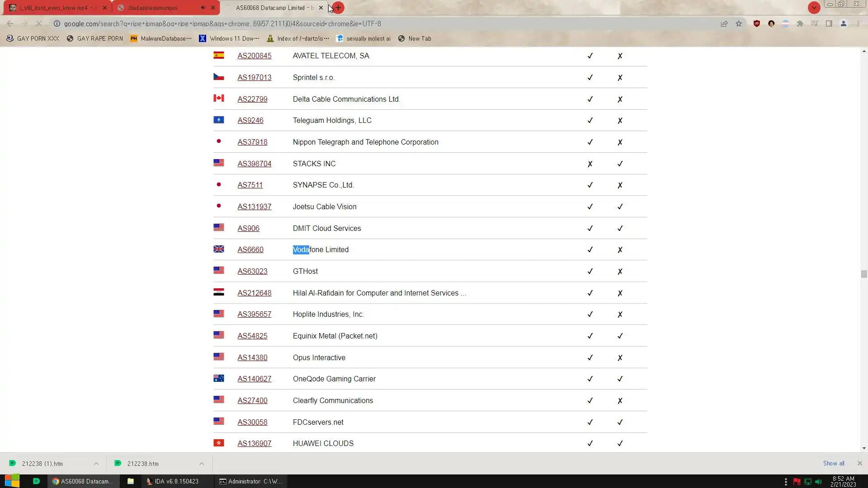Open the Extensions puzzle piece menu
The height and width of the screenshot is (488, 868).
click(x=800, y=23)
